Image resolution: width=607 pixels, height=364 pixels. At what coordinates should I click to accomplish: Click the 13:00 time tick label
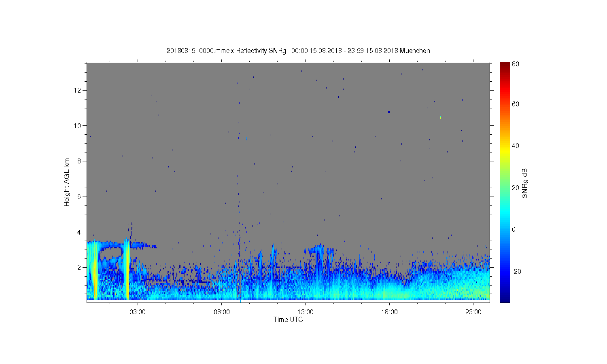[306, 312]
